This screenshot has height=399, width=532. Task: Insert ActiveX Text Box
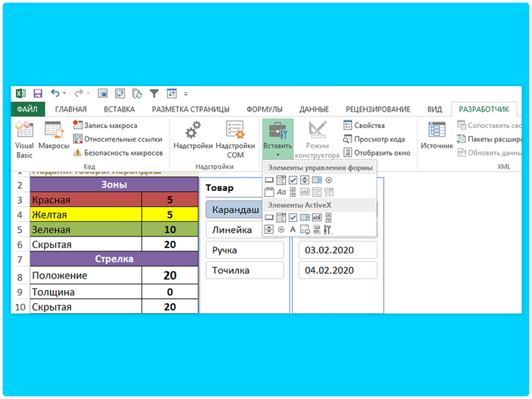coord(317,217)
